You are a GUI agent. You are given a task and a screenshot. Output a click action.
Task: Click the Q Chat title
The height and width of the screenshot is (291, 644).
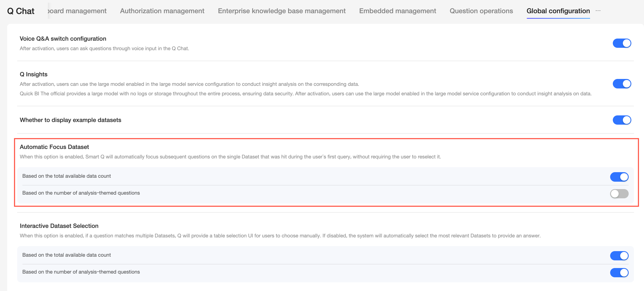21,11
